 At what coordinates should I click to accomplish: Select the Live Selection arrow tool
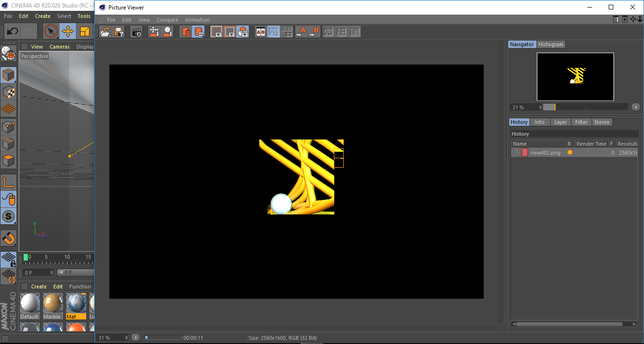[x=51, y=32]
